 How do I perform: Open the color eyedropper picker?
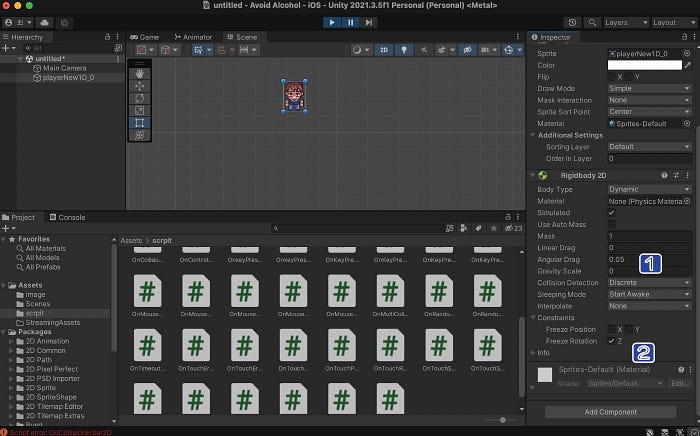coord(688,65)
